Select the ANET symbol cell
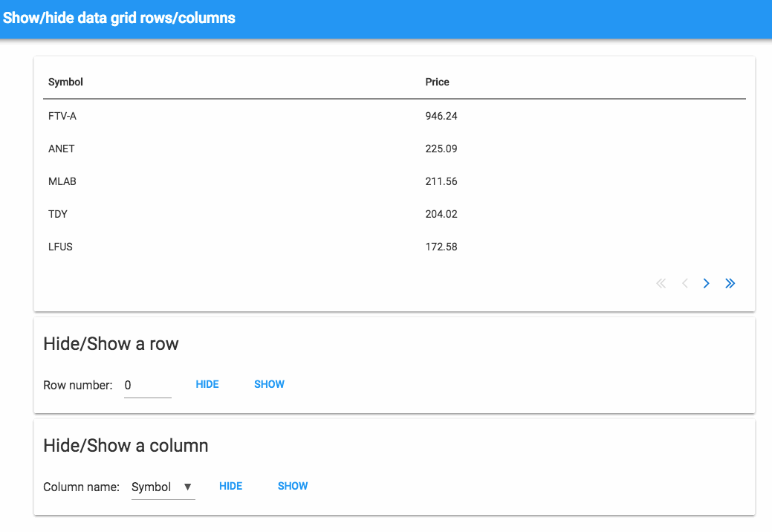Image resolution: width=772 pixels, height=532 pixels. click(x=62, y=149)
